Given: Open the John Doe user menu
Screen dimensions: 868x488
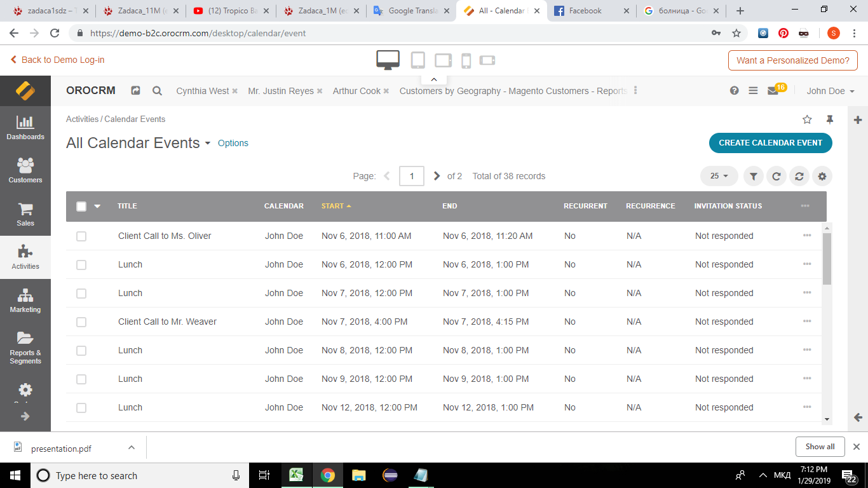Looking at the screenshot, I should (830, 91).
